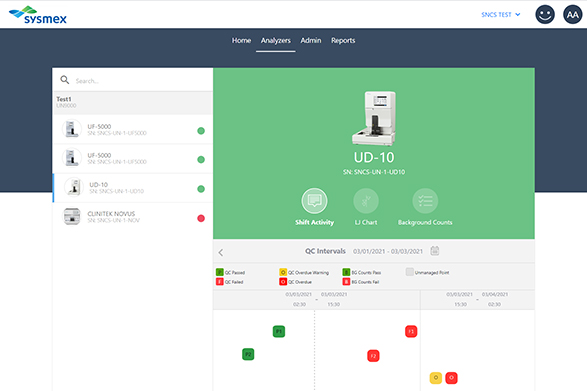Open the Shift Activity icon
This screenshot has width=587, height=391.
[x=314, y=201]
